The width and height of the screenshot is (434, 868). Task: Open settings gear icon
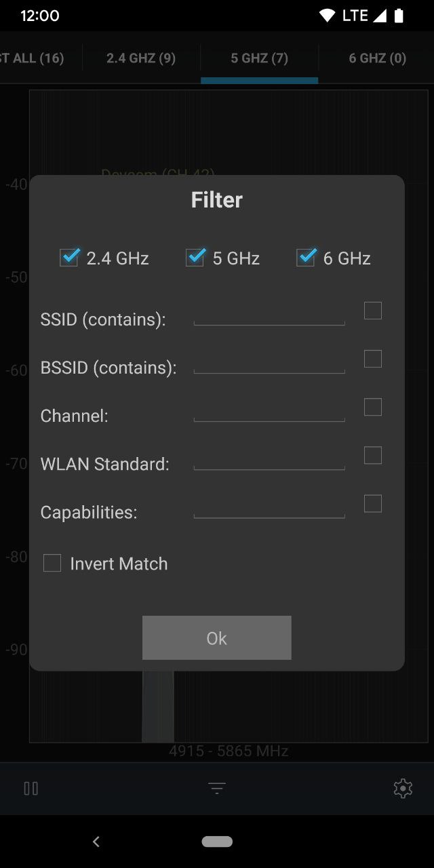[403, 788]
